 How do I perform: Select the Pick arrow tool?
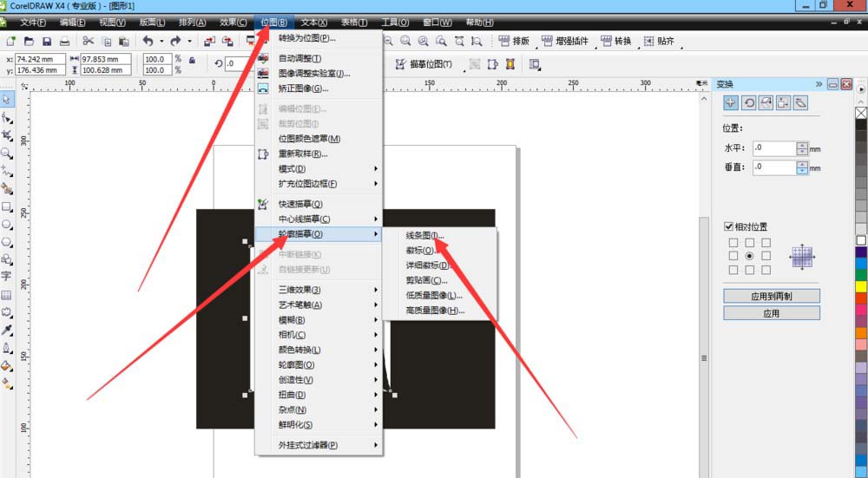coord(7,100)
